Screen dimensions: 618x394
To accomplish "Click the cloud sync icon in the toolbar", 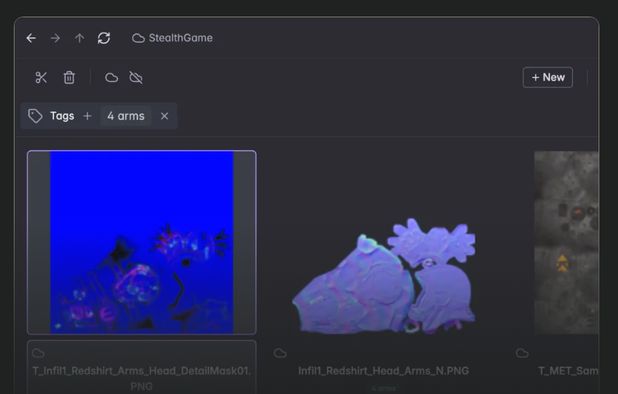I will pos(112,78).
